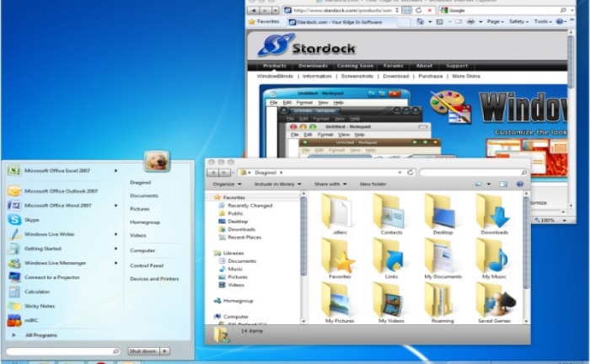590x364 pixels.
Task: Open the Downloads tab on Stardock site
Action: [313, 66]
